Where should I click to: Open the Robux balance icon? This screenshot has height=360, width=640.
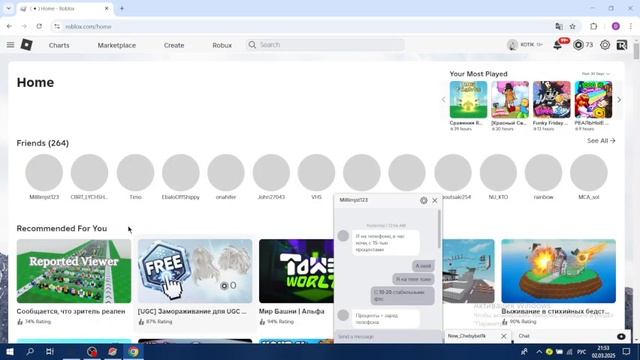pos(578,45)
